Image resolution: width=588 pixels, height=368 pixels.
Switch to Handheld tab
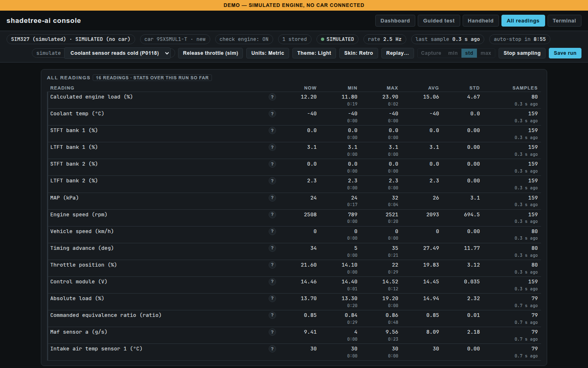[x=481, y=21]
